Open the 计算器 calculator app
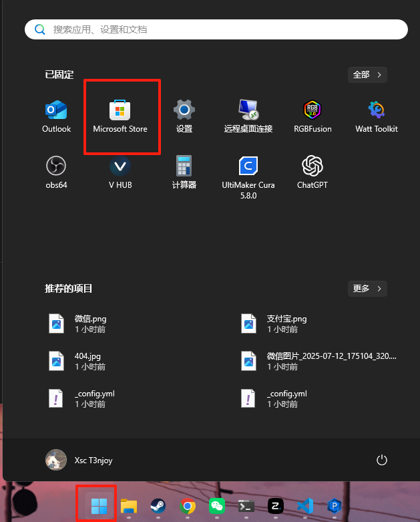 [x=184, y=171]
